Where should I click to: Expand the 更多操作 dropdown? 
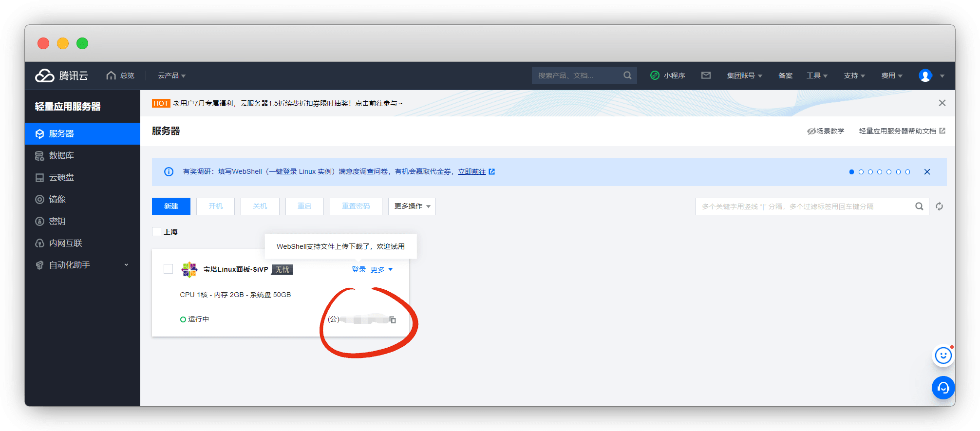point(412,206)
